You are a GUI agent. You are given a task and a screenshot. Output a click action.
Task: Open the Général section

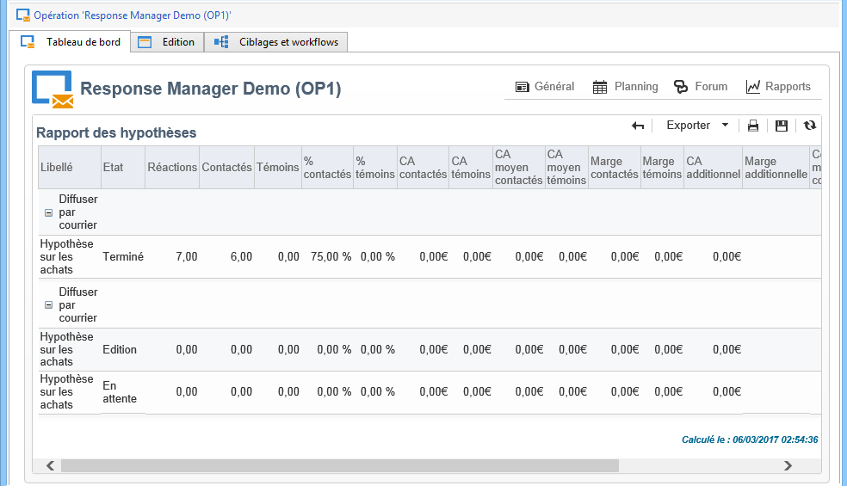tap(545, 86)
